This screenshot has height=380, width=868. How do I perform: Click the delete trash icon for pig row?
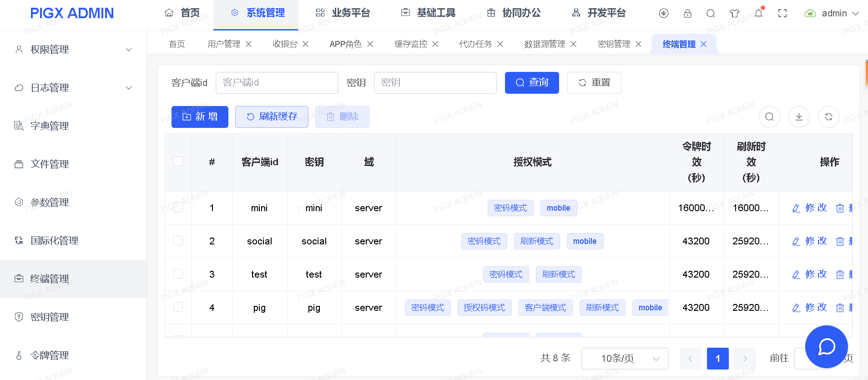(x=840, y=308)
